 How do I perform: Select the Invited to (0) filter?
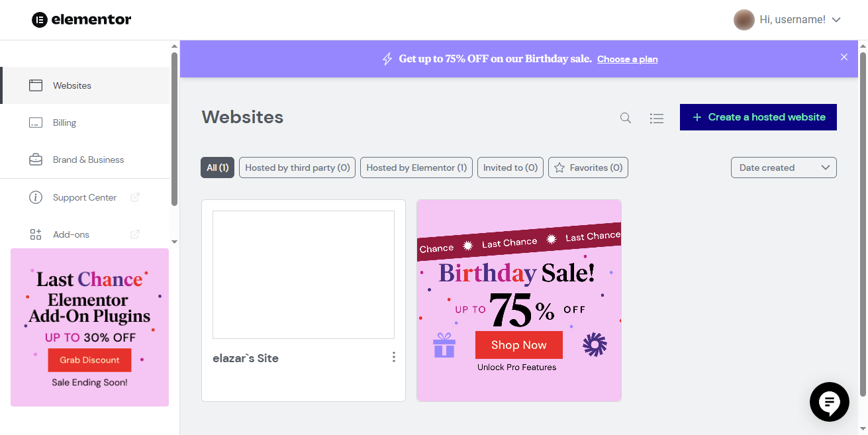(x=510, y=167)
